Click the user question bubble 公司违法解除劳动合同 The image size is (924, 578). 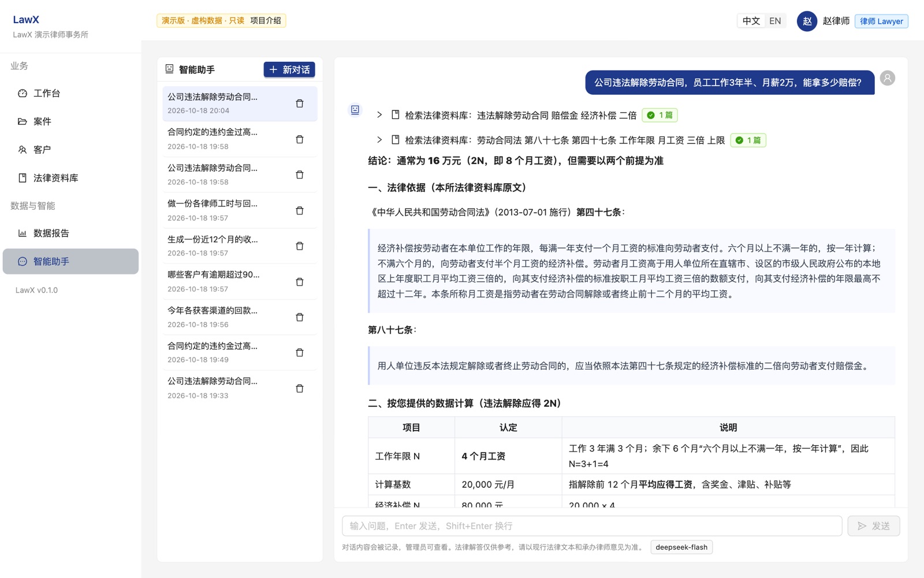click(x=730, y=83)
